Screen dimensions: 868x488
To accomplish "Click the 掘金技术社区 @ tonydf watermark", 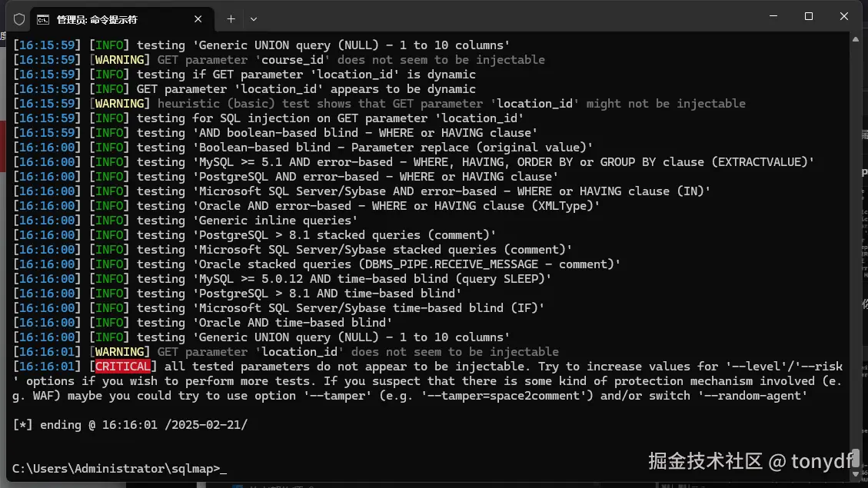I will pos(750,461).
